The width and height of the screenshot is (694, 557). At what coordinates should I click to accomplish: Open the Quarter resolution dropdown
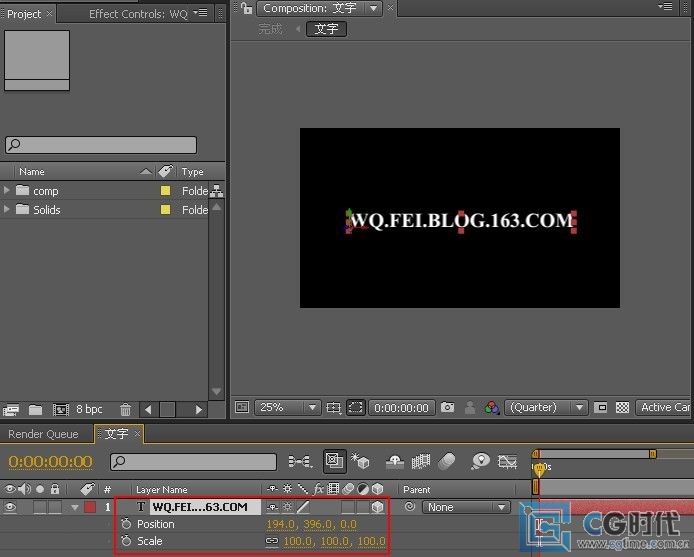coord(547,407)
